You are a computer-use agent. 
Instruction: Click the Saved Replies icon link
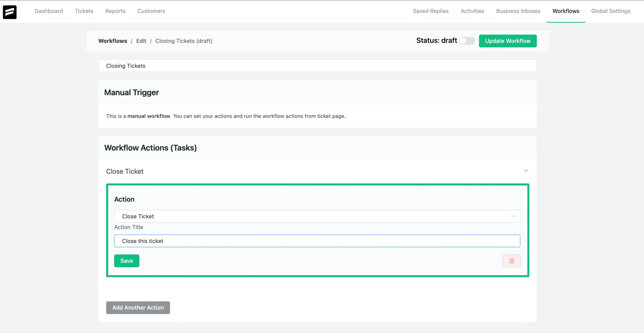click(431, 12)
